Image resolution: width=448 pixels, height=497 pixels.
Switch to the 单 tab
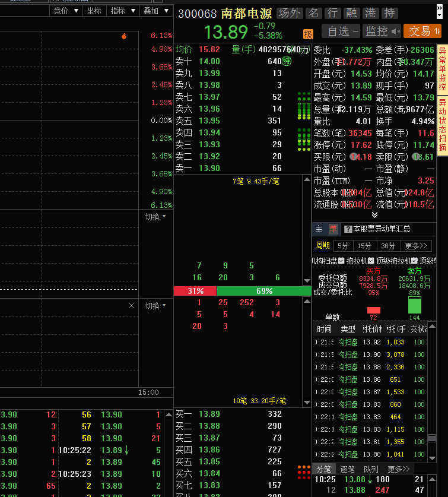(333, 229)
